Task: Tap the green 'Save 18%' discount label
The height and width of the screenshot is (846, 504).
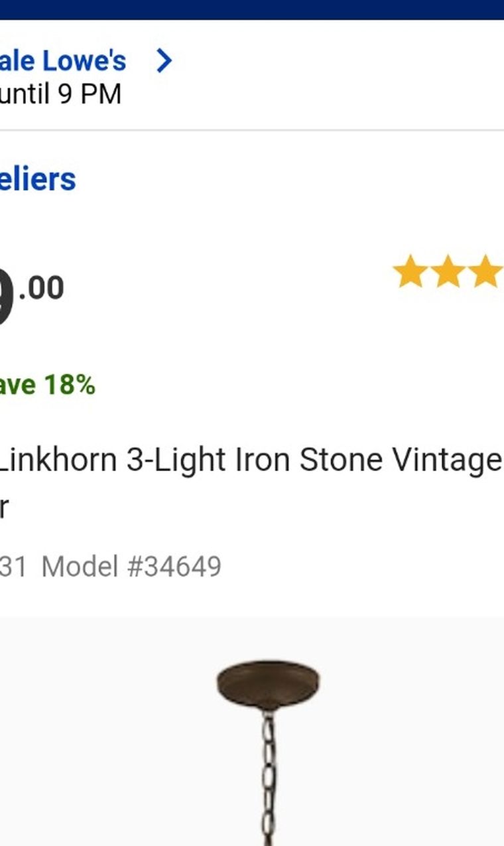Action: click(x=47, y=385)
